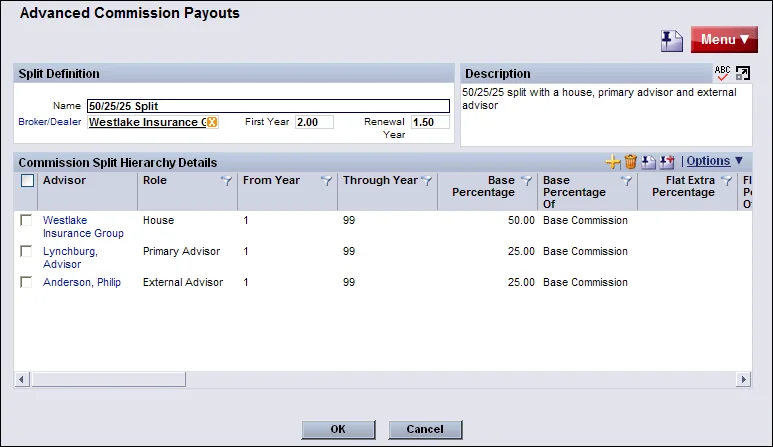Clear the Broker/Dealer value with orange X

pyautogui.click(x=212, y=122)
